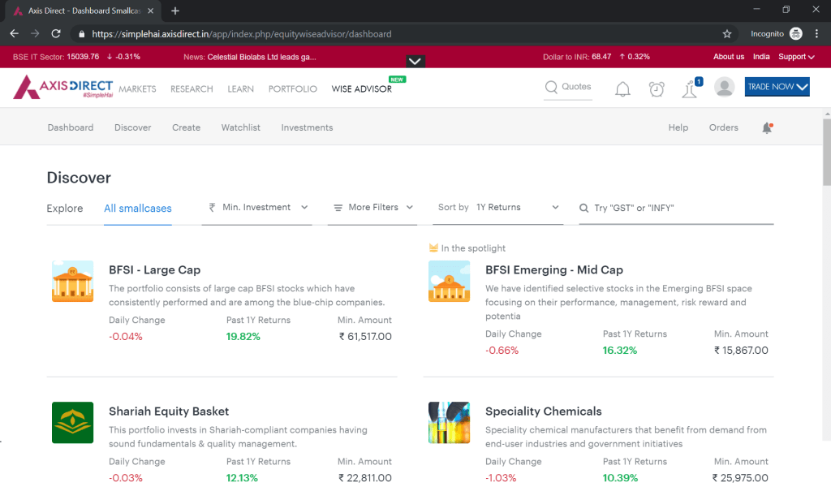Click the BSE IT Sector 15039.76 ticker
The height and width of the screenshot is (504, 831).
(76, 57)
